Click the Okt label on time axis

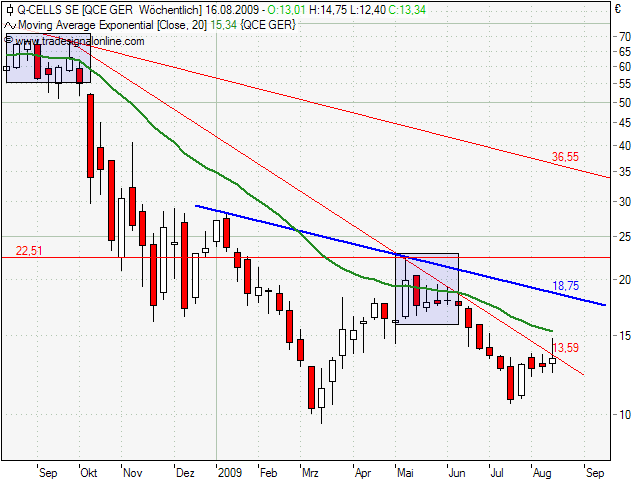point(90,470)
